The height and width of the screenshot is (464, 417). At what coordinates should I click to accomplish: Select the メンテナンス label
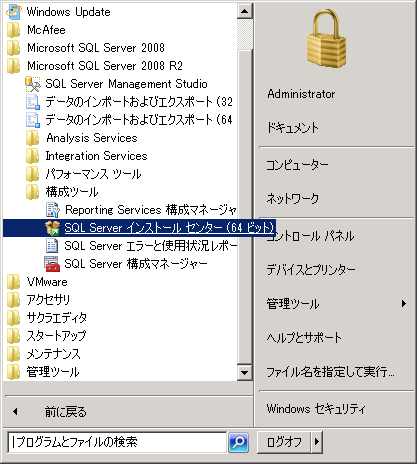(54, 354)
